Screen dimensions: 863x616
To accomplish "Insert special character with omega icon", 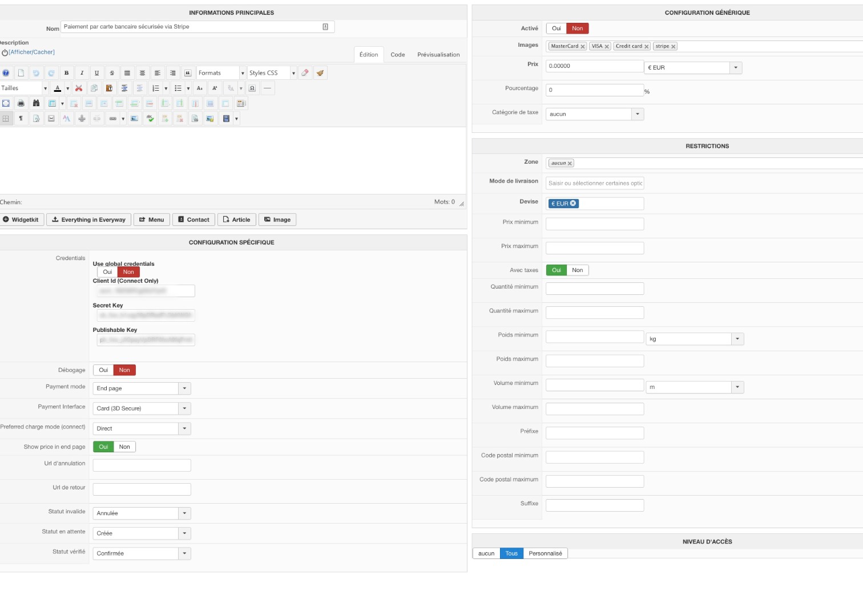I will tap(252, 88).
